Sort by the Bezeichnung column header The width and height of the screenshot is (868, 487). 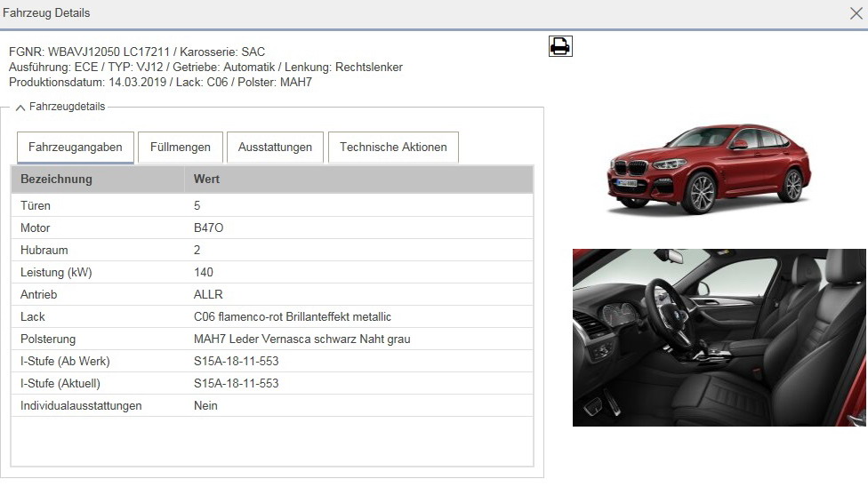57,180
